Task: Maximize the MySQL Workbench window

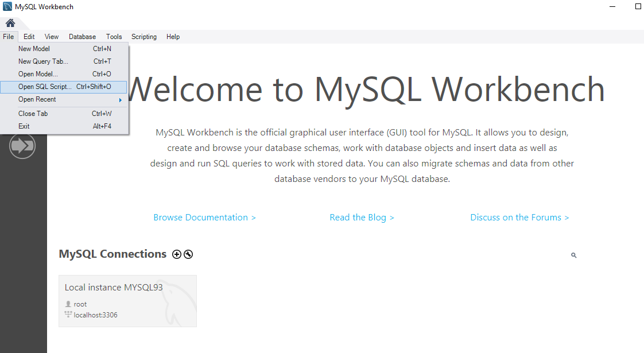Action: [x=638, y=7]
